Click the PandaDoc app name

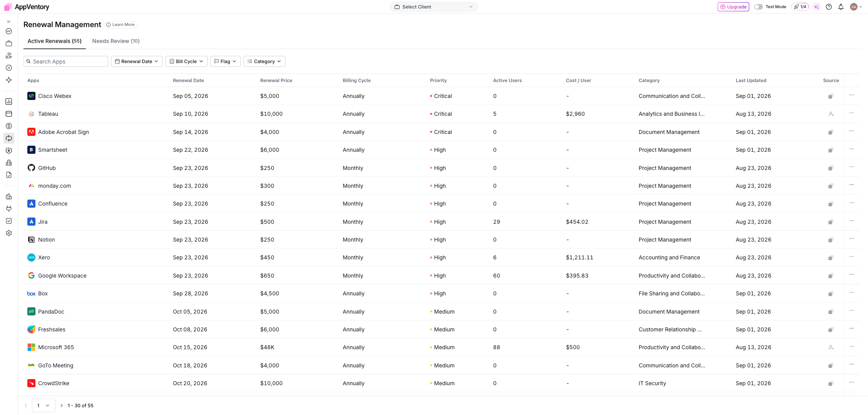[51, 312]
